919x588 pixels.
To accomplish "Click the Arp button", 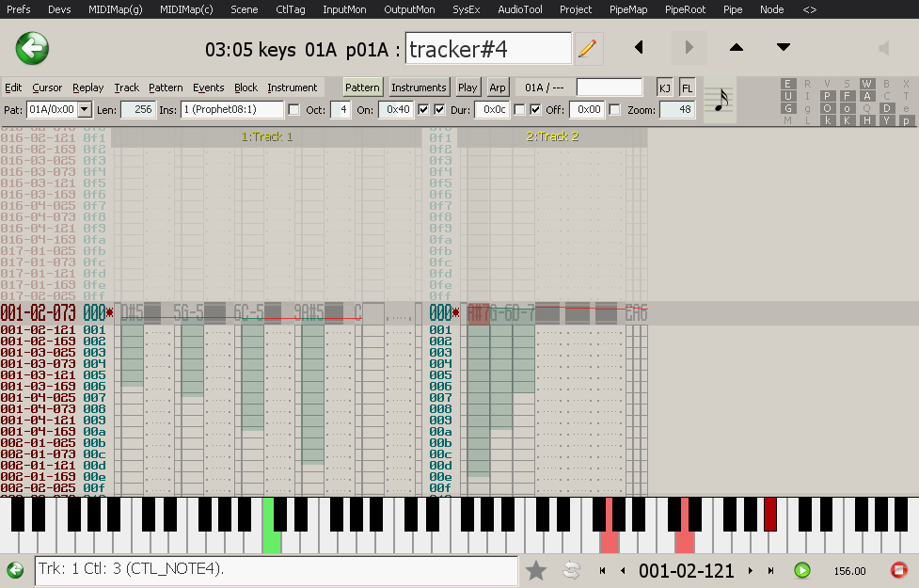I will click(x=498, y=87).
